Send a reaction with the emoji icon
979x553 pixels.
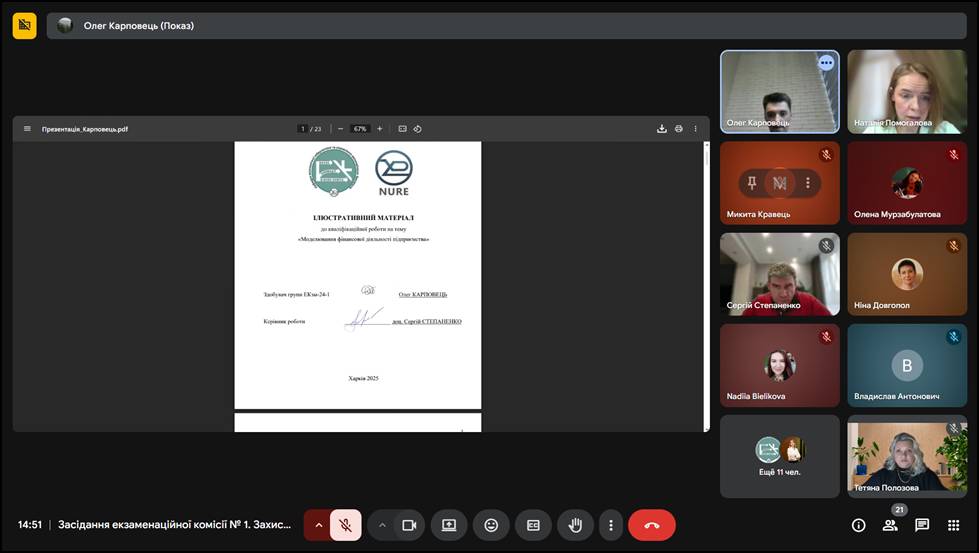pyautogui.click(x=491, y=525)
